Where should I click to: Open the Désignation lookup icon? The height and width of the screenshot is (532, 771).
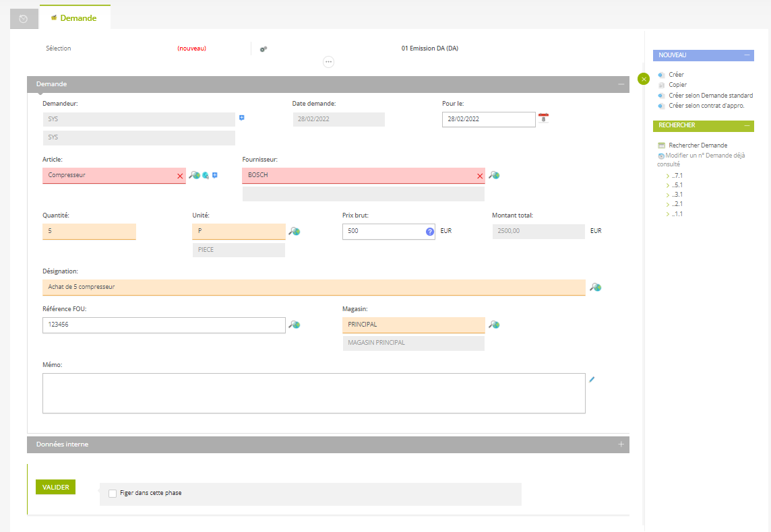pyautogui.click(x=594, y=287)
